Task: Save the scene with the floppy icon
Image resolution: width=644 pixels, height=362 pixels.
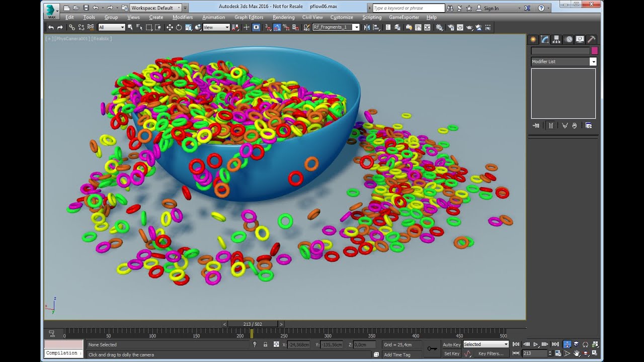Action: pyautogui.click(x=86, y=8)
